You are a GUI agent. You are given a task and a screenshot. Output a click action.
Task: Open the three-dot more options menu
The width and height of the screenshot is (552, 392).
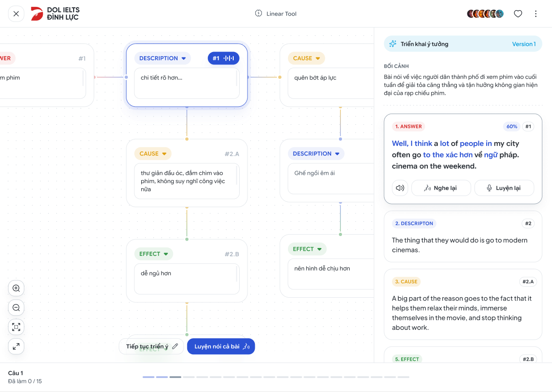(535, 14)
